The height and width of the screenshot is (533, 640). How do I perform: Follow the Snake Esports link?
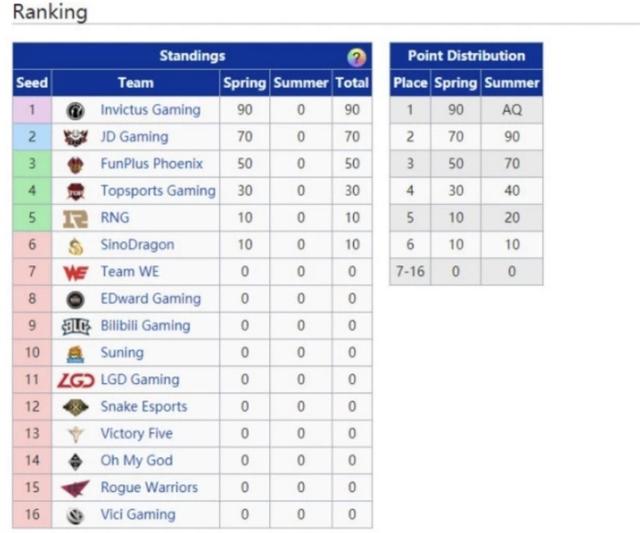tap(143, 406)
